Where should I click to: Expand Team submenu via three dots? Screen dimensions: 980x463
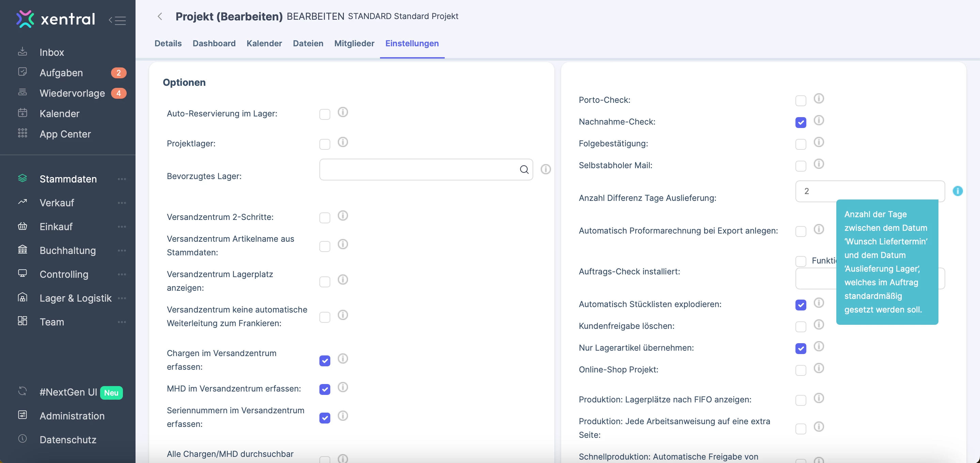[x=122, y=322]
